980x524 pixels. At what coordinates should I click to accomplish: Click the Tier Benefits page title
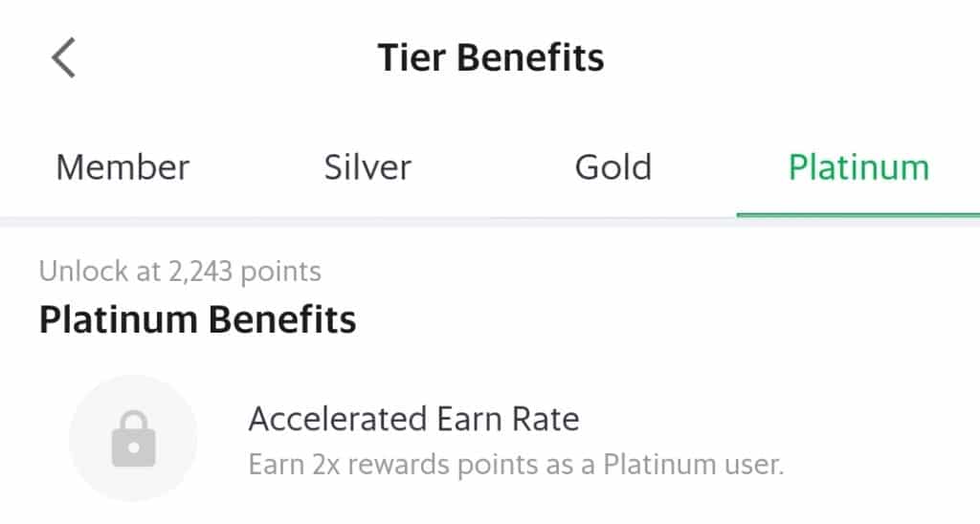(x=491, y=57)
